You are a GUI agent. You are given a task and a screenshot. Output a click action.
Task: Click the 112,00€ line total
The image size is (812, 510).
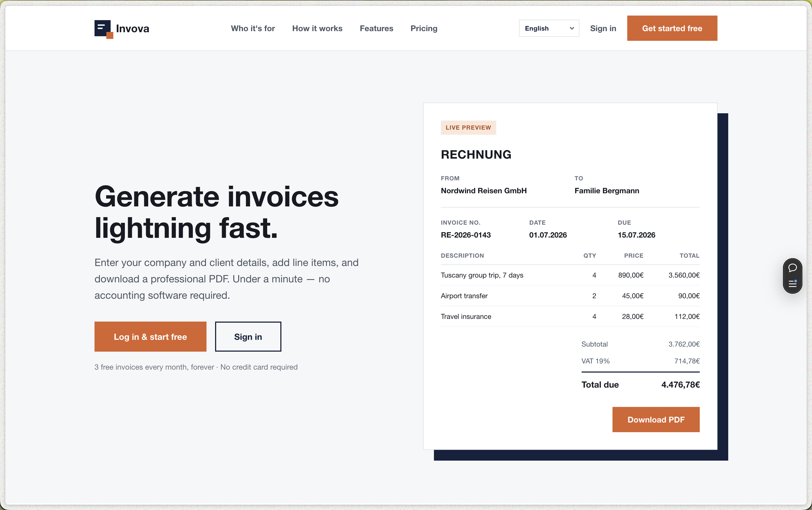pyautogui.click(x=687, y=316)
